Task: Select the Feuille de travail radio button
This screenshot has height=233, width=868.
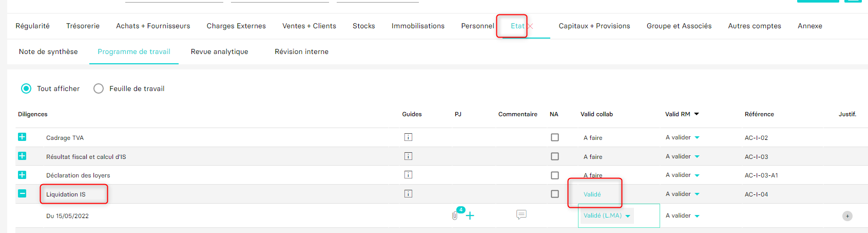Action: pos(99,88)
